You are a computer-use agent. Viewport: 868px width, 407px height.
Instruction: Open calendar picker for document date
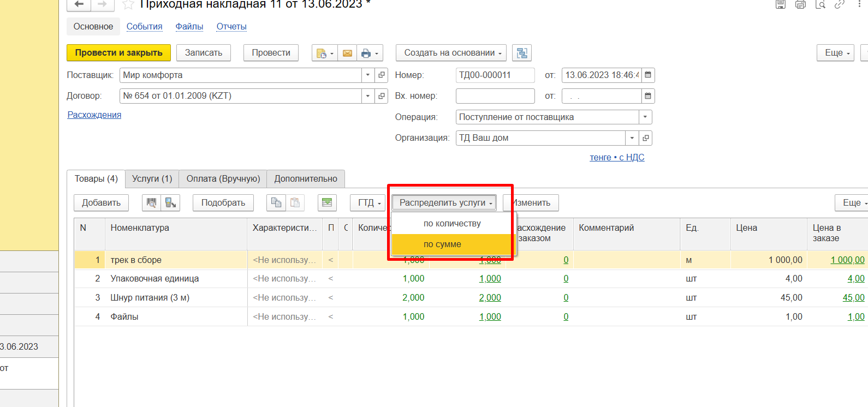pyautogui.click(x=648, y=75)
